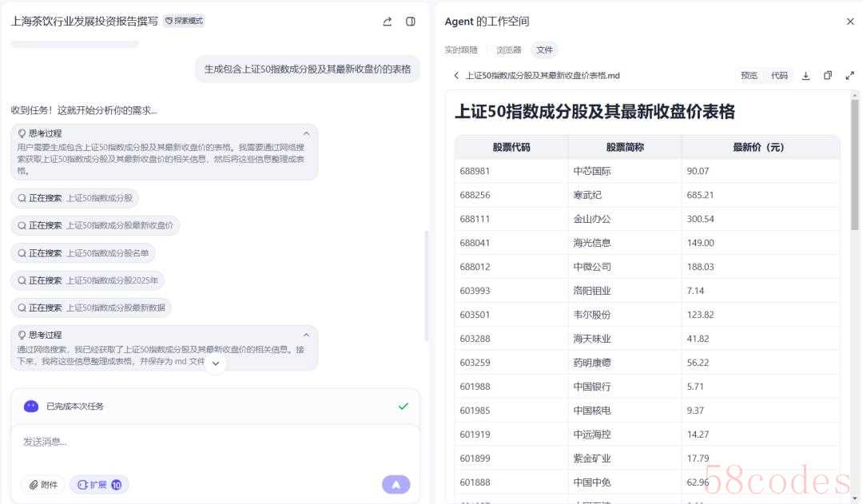Go back from the md file view
The width and height of the screenshot is (863, 504).
pyautogui.click(x=456, y=75)
